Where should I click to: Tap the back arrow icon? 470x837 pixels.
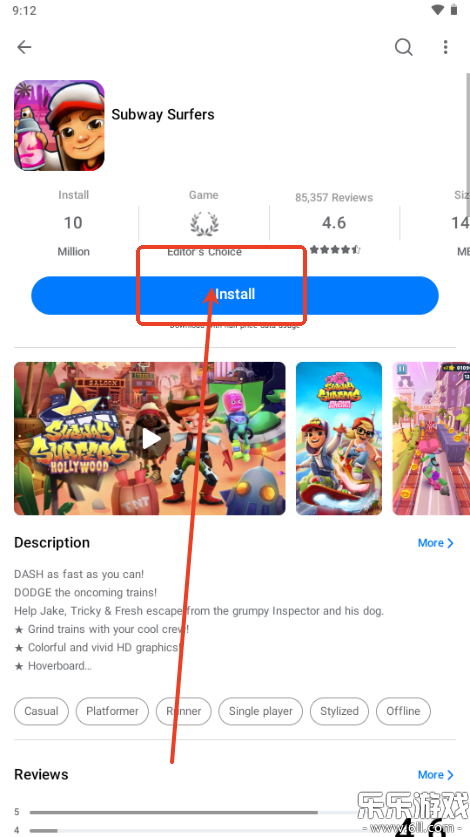point(25,47)
